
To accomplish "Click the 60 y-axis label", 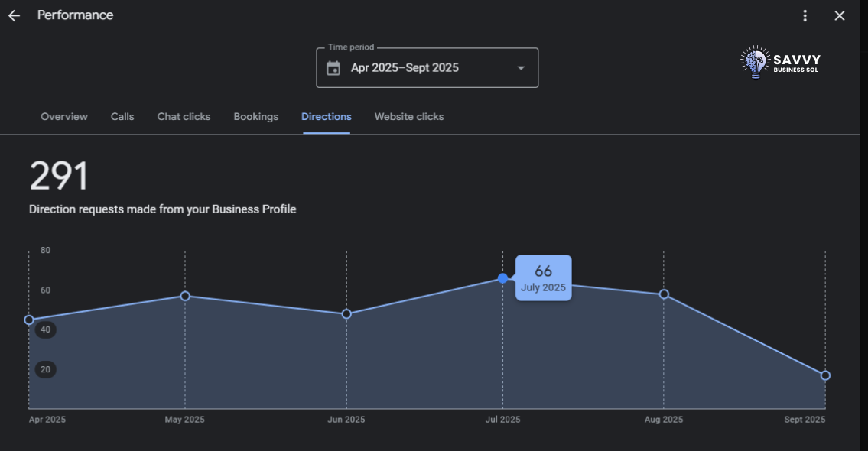I will [x=45, y=290].
